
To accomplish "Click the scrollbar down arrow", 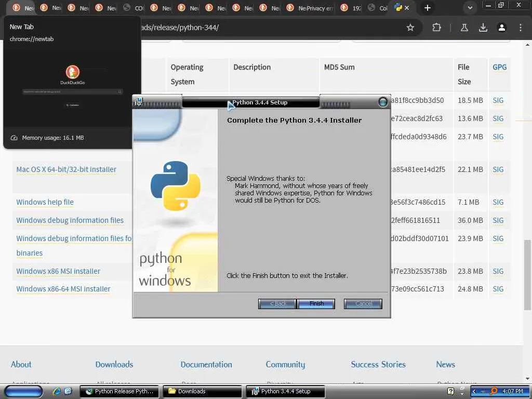I will pyautogui.click(x=527, y=379).
